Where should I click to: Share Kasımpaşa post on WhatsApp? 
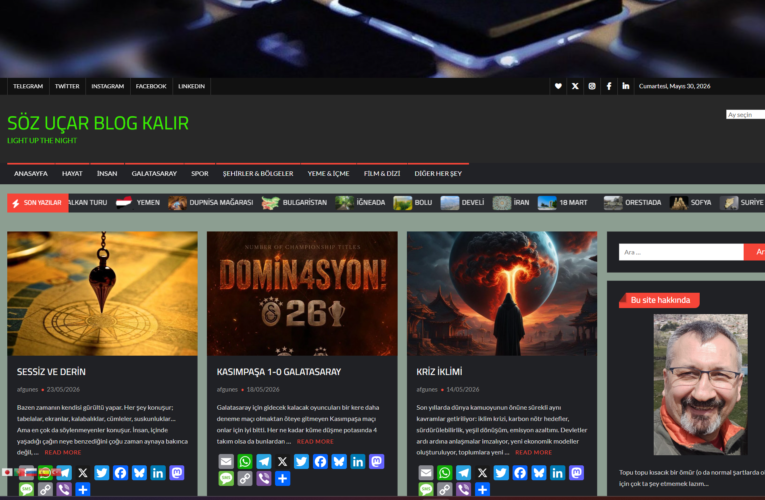coord(245,461)
